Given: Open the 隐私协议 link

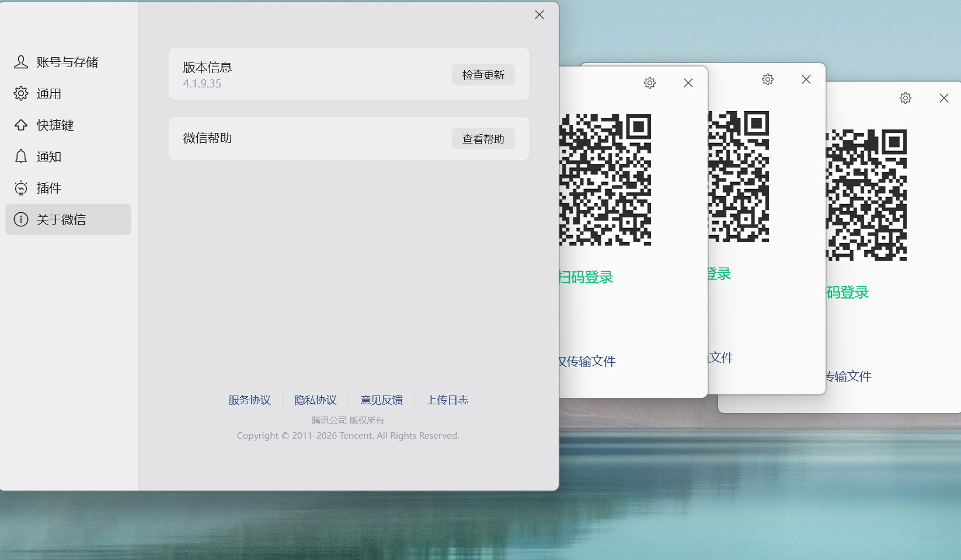Looking at the screenshot, I should 315,400.
